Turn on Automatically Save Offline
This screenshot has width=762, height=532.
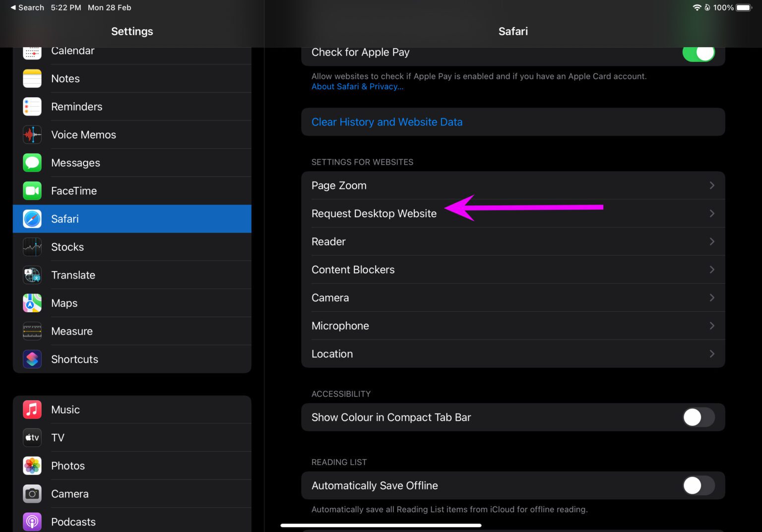coord(698,485)
